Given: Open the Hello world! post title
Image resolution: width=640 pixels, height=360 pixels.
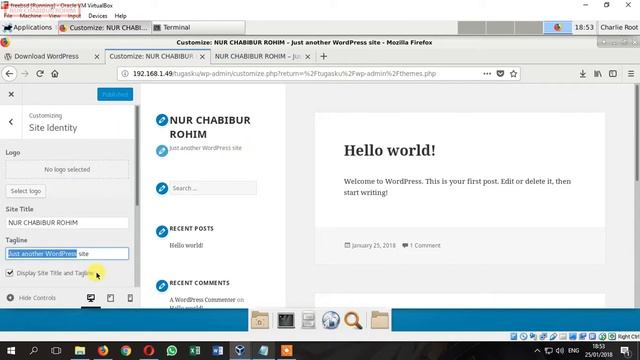Looking at the screenshot, I should pyautogui.click(x=389, y=150).
